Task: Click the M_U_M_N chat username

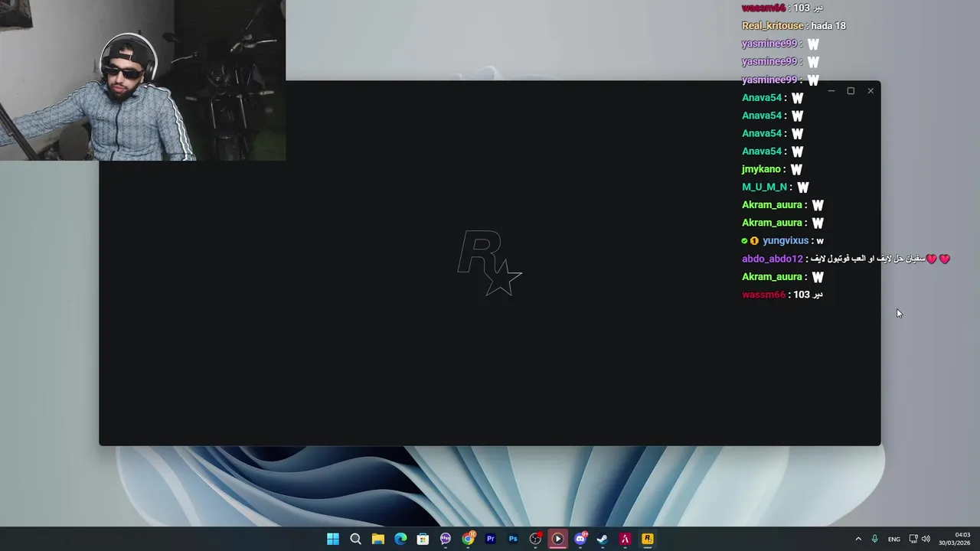Action: point(765,187)
